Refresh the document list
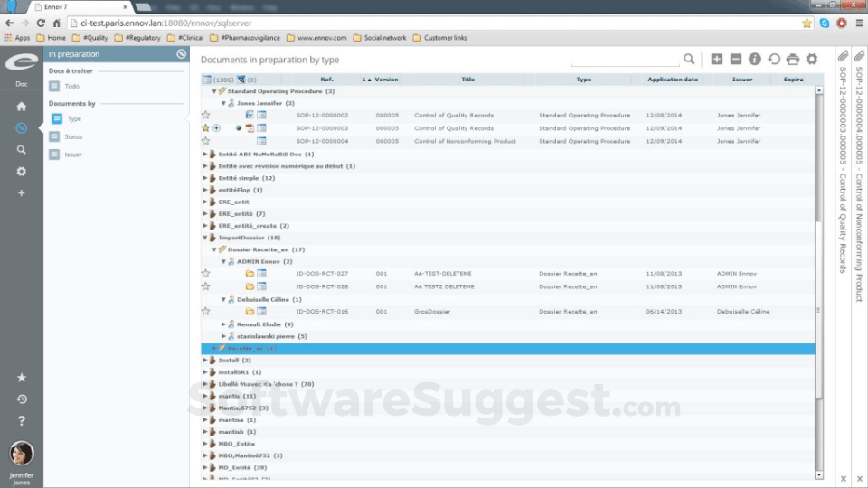Image resolution: width=868 pixels, height=488 pixels. click(x=774, y=59)
